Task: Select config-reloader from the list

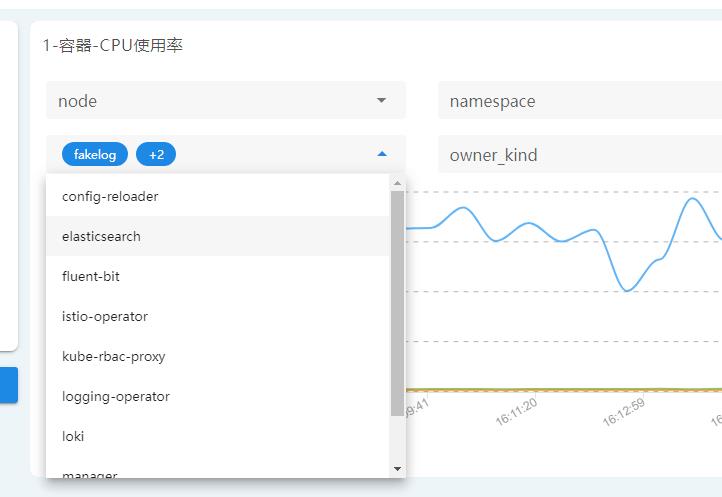Action: tap(110, 197)
